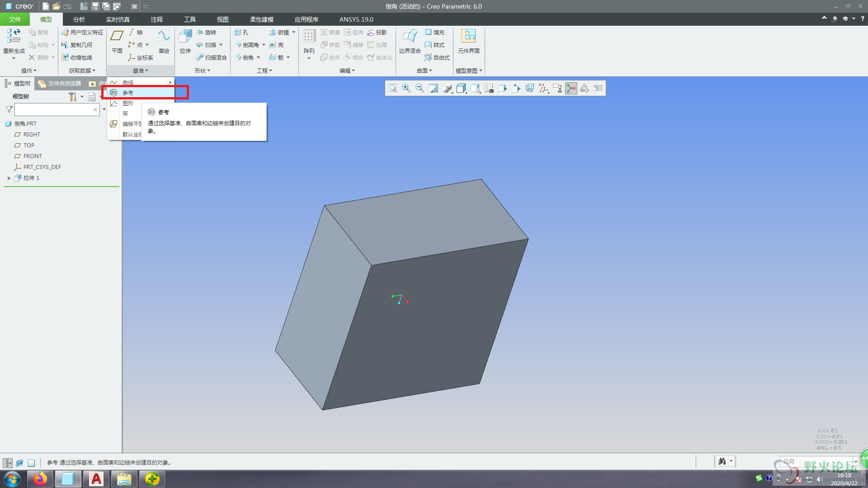This screenshot has height=488, width=868.
Task: Open the Windows Start button
Action: 12,479
